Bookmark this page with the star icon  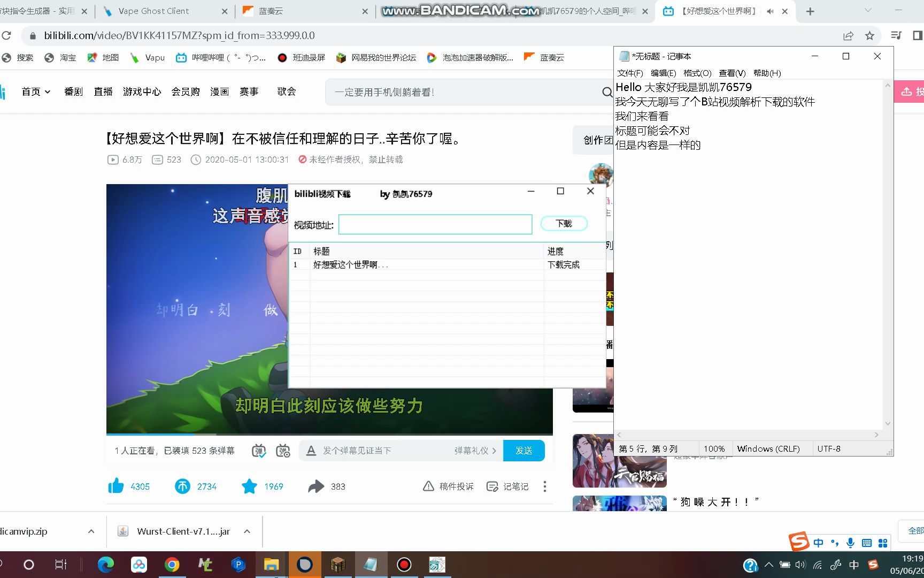point(869,36)
